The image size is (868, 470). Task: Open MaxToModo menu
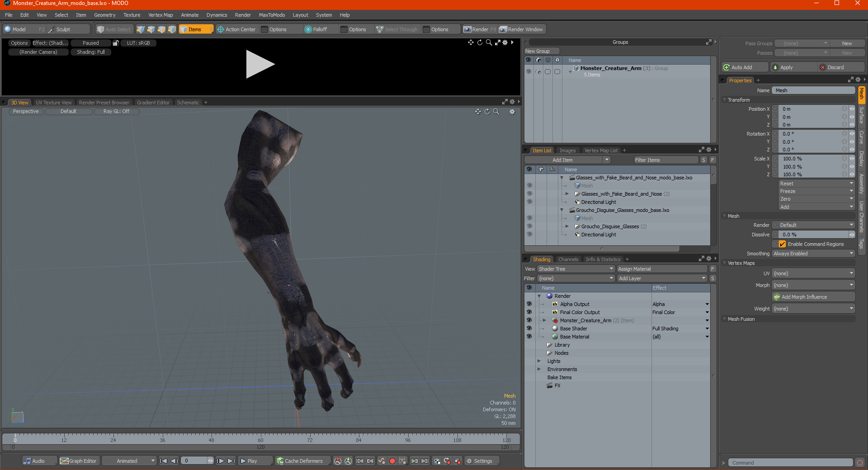click(x=272, y=15)
